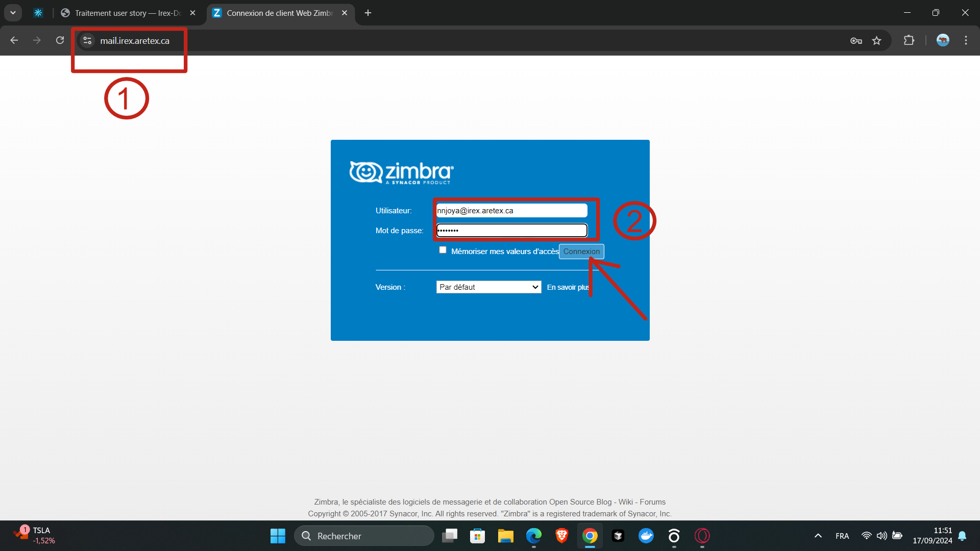Click the browser back arrow
The width and height of the screenshot is (980, 551).
point(14,40)
